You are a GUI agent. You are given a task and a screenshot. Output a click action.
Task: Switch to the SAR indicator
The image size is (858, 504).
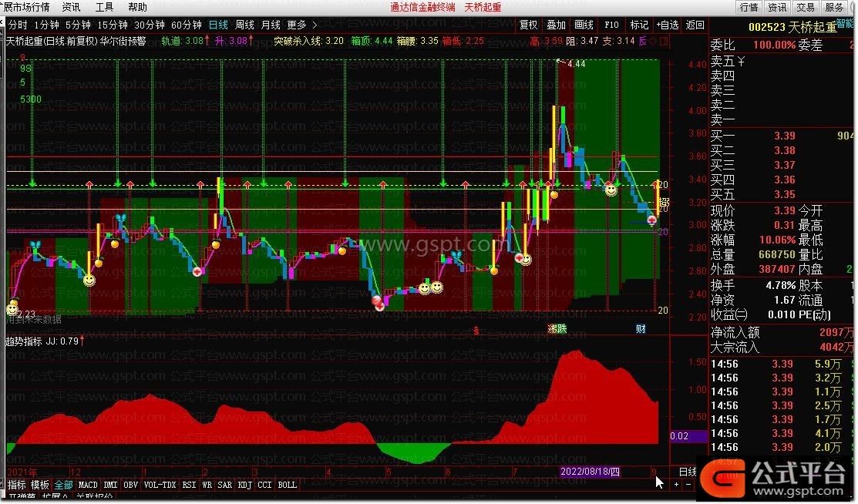225,485
